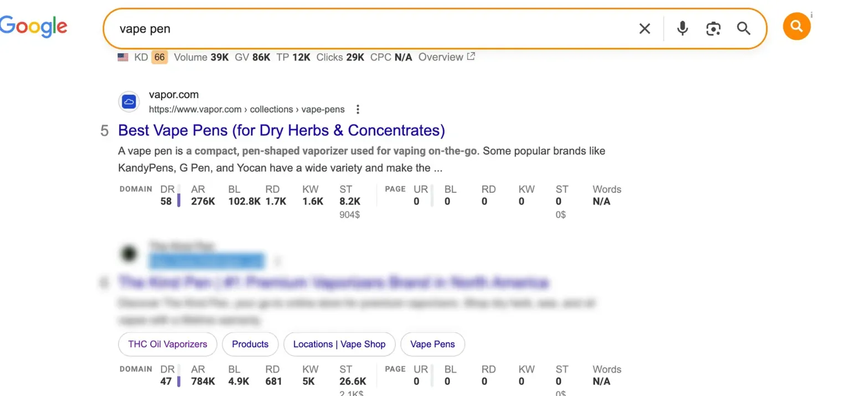This screenshot has width=868, height=396.
Task: Click the US flag country icon
Action: 123,57
